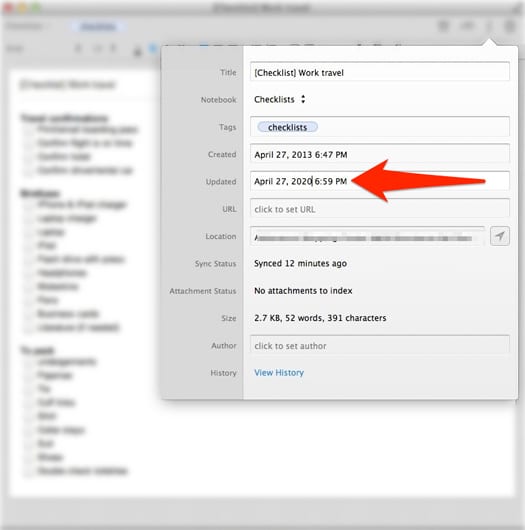Click the trash icon in top toolbar
This screenshot has height=530, width=525.
(510, 26)
